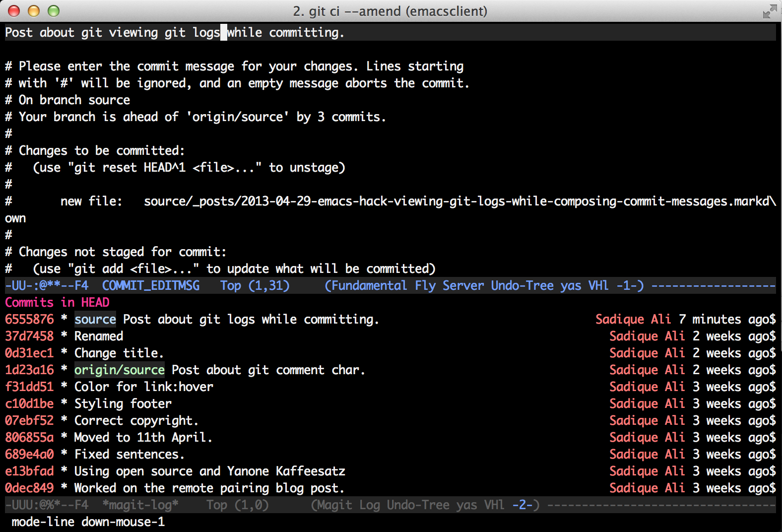Click commit hash 37d7458
Image resolution: width=782 pixels, height=532 pixels.
click(x=29, y=336)
